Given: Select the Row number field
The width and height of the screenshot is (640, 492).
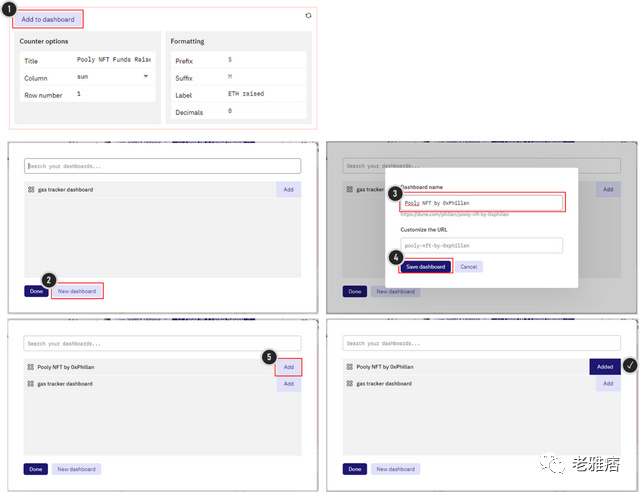Looking at the screenshot, I should pos(113,94).
